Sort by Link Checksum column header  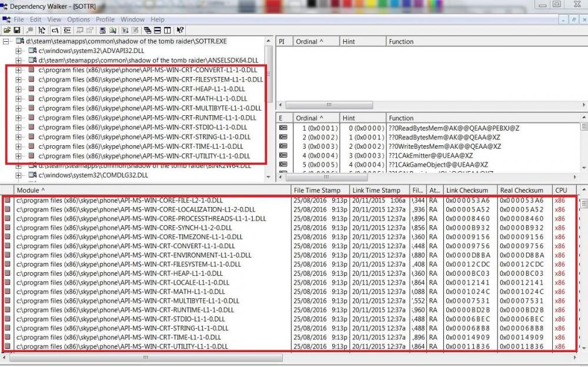(x=470, y=190)
